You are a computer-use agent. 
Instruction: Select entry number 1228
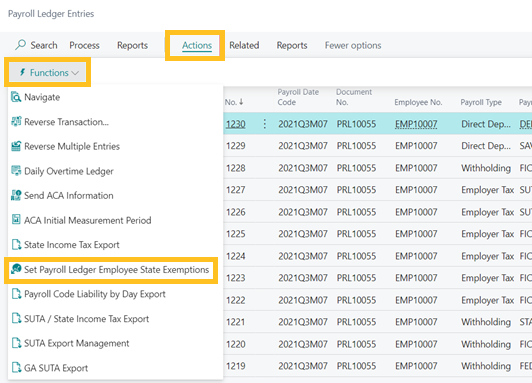pyautogui.click(x=235, y=168)
